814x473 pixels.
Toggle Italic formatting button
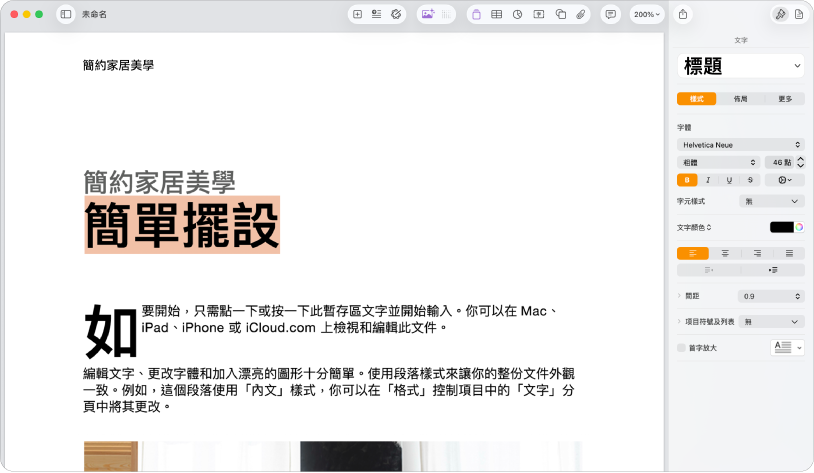click(708, 180)
